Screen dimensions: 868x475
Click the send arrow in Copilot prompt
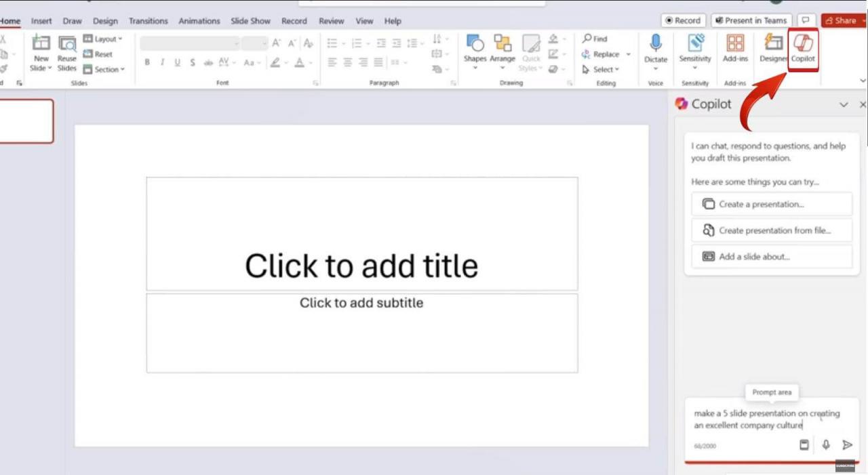(x=847, y=445)
